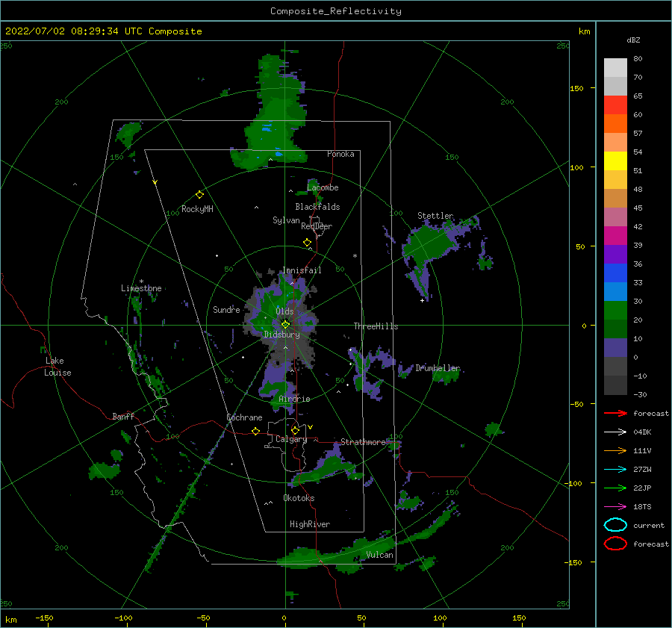The height and width of the screenshot is (628, 672).
Task: Click the Cochrane city label
Action: tap(244, 417)
